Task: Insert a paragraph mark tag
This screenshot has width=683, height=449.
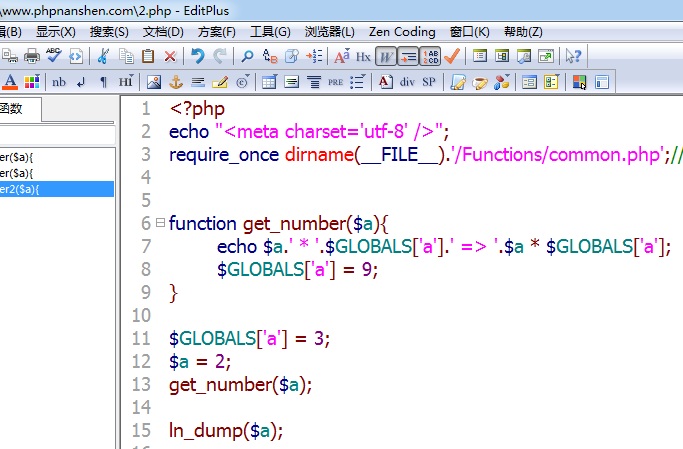Action: (x=103, y=82)
